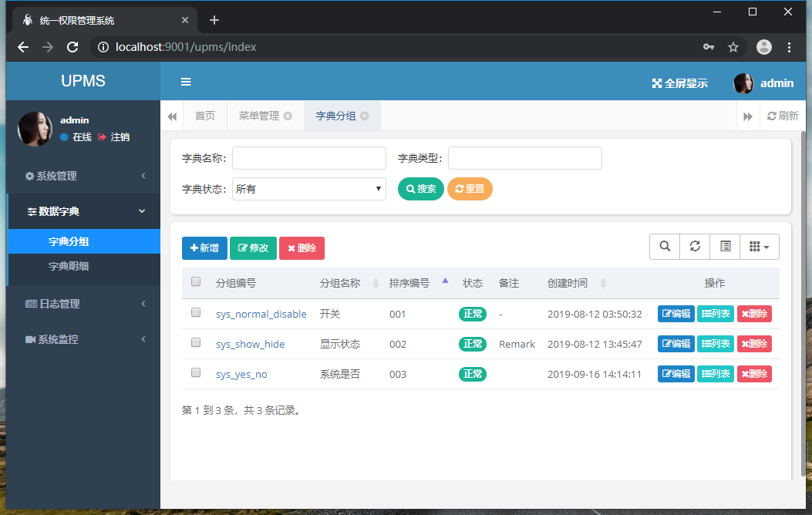The height and width of the screenshot is (515, 812).
Task: Toggle card view icon in table toolbar
Action: pyautogui.click(x=725, y=247)
